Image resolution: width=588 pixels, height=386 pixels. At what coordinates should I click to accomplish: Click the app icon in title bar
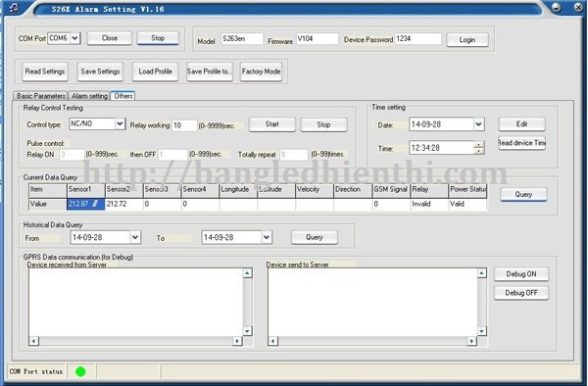(x=13, y=7)
